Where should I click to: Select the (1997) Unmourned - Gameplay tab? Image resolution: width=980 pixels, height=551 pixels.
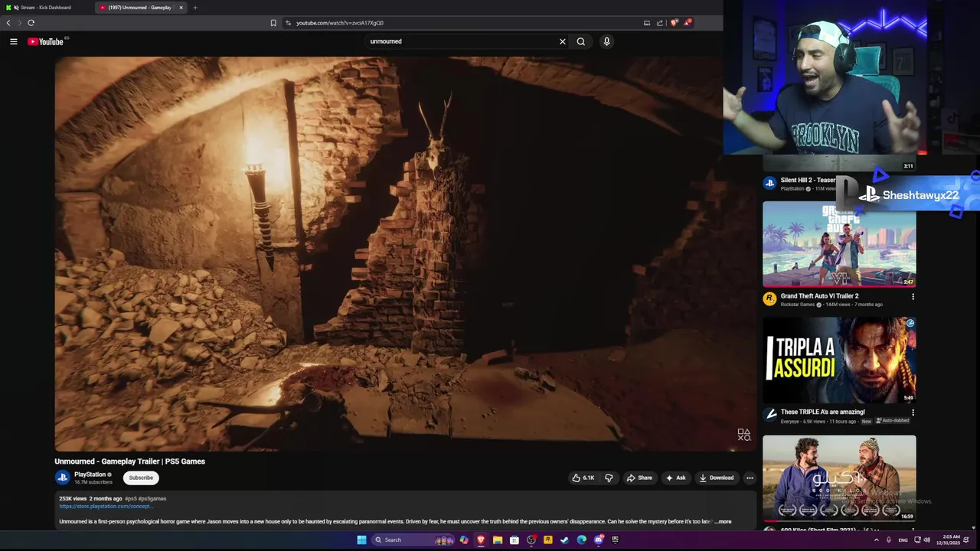point(141,8)
